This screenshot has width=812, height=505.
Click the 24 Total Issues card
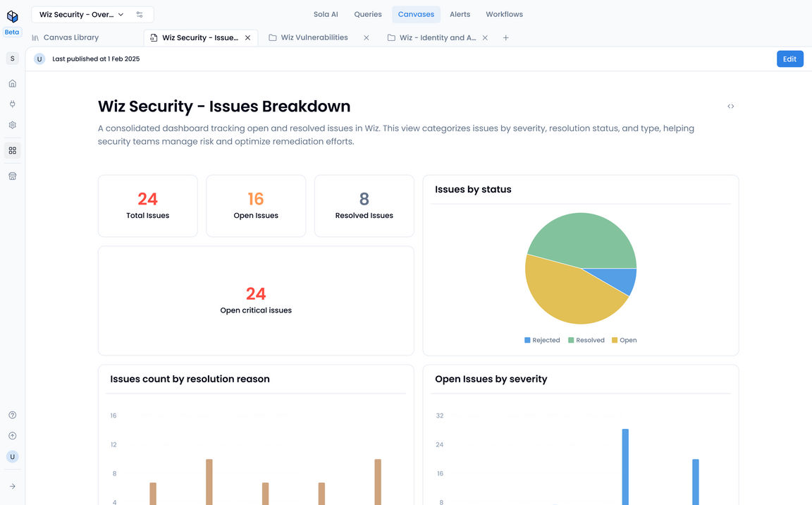click(x=147, y=206)
